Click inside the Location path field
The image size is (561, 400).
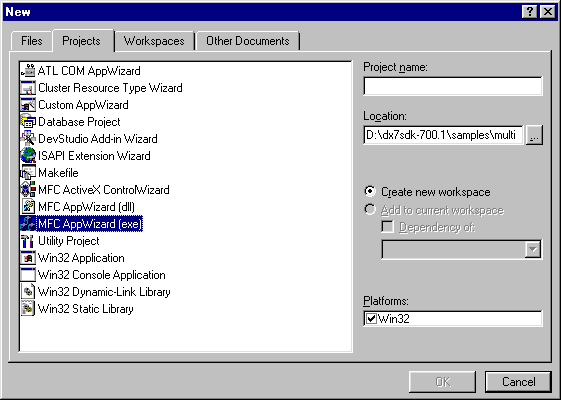pyautogui.click(x=443, y=135)
